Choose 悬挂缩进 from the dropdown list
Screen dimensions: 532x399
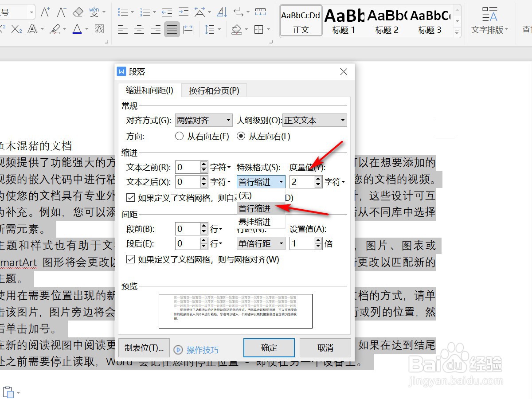coord(261,221)
